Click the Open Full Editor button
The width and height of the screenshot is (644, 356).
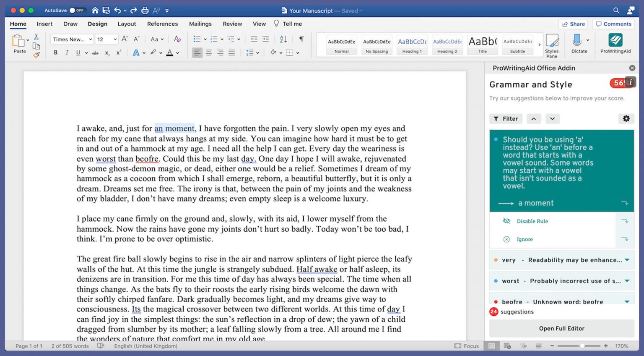561,329
